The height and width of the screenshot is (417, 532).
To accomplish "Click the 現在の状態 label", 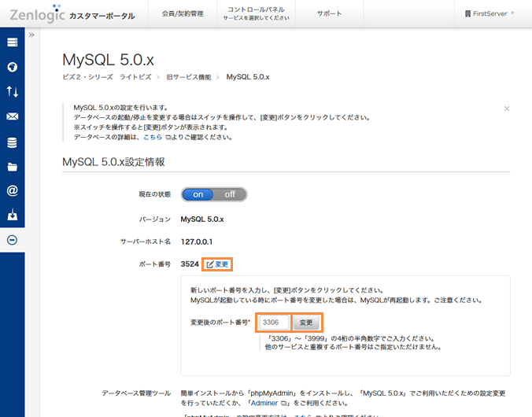I will (155, 194).
